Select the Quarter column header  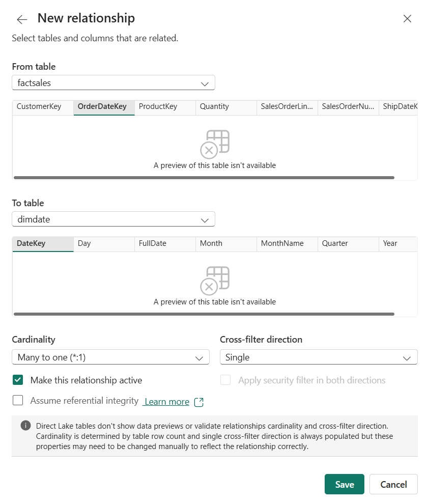point(348,244)
